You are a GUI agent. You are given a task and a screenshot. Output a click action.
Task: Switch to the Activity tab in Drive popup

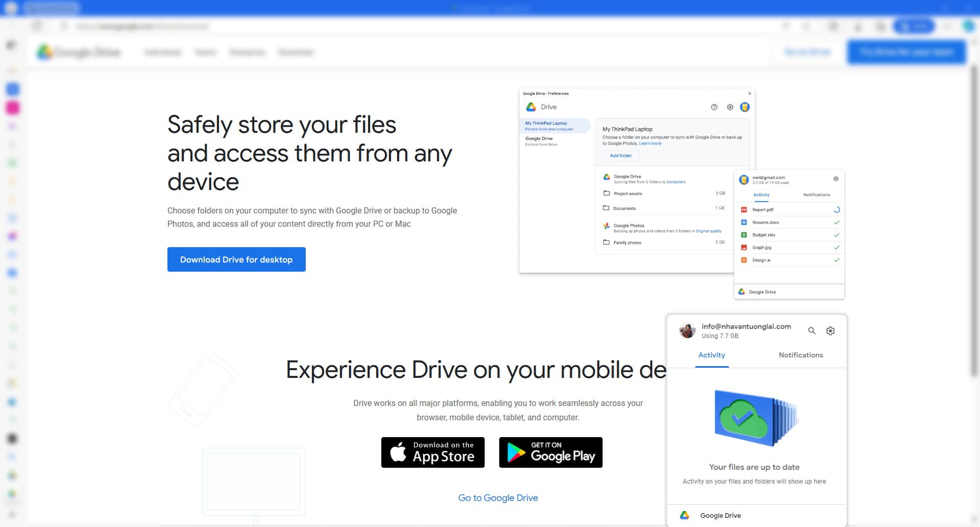712,355
